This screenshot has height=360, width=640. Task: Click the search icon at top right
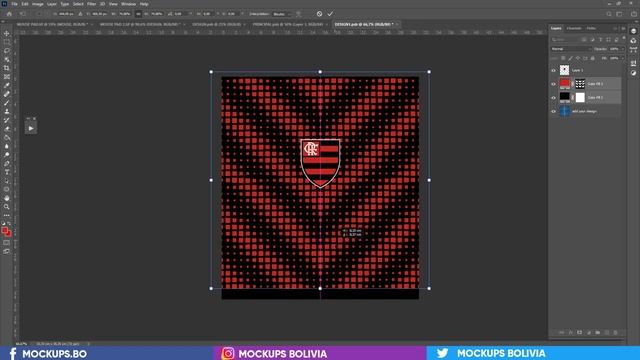[609, 14]
